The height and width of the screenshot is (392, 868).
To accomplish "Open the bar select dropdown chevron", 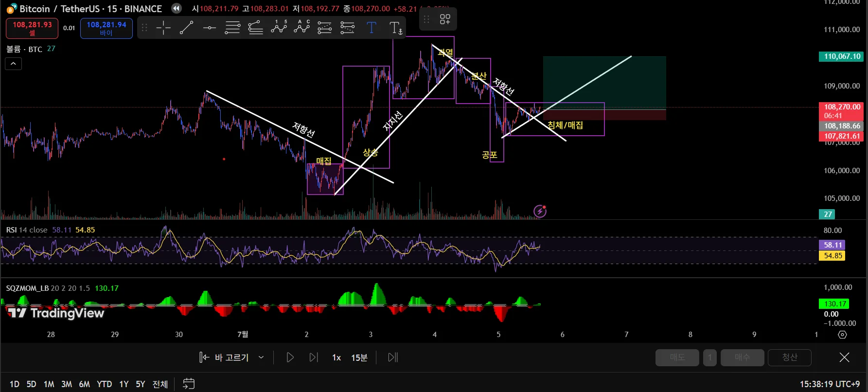I will coord(261,357).
